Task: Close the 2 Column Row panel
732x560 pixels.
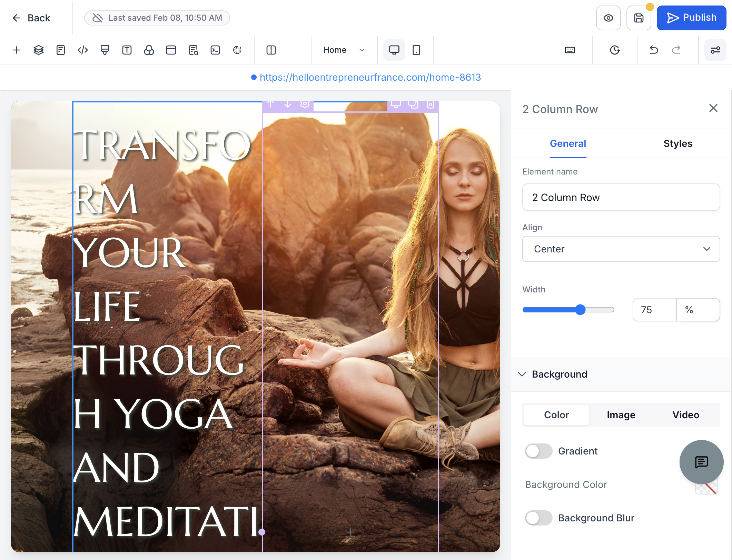Action: click(x=713, y=108)
